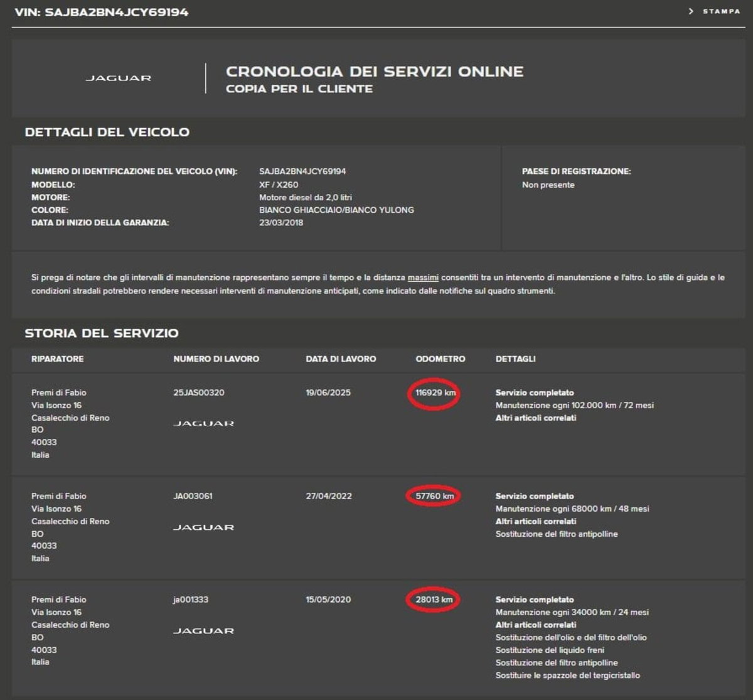The height and width of the screenshot is (700, 753).
Task: Click the ODOMETRO column header
Action: (x=441, y=359)
